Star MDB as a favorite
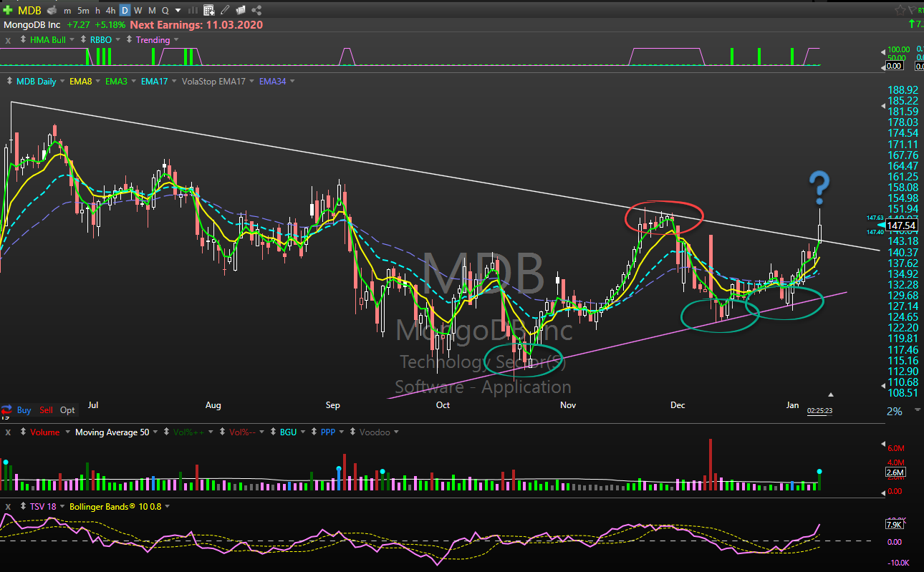The image size is (924, 572). [x=900, y=10]
